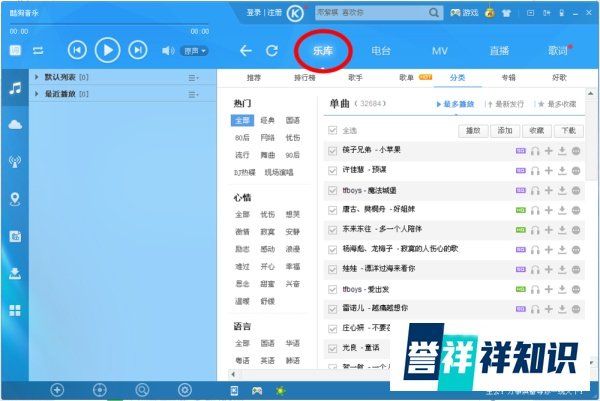Open the 乐库 music library tab

coord(323,51)
